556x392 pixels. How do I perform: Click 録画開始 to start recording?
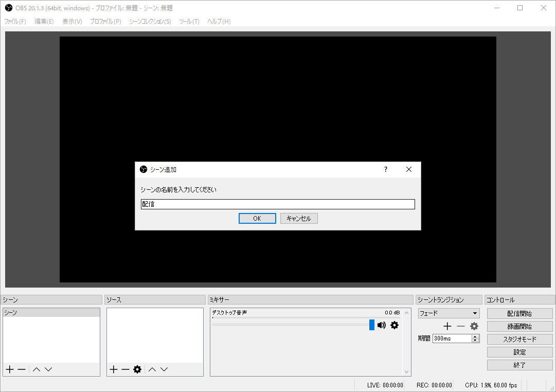[519, 326]
